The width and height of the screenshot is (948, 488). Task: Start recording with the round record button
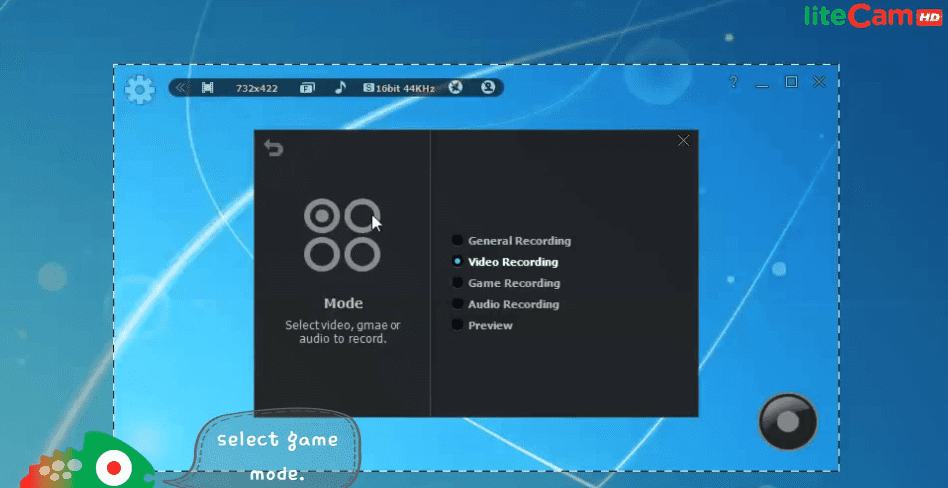[788, 422]
